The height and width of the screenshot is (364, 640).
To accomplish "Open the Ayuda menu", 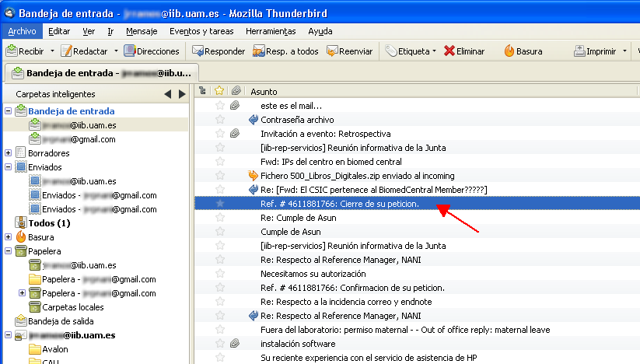I will coord(320,31).
